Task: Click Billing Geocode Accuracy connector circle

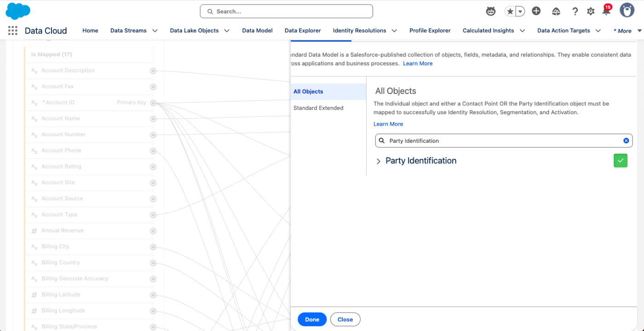Action: [153, 279]
